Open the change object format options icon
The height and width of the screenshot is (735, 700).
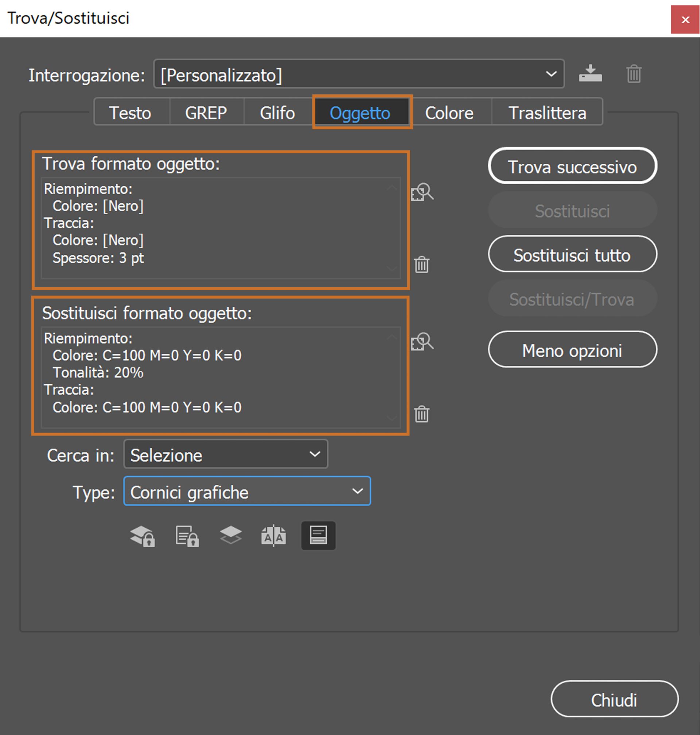point(422,341)
